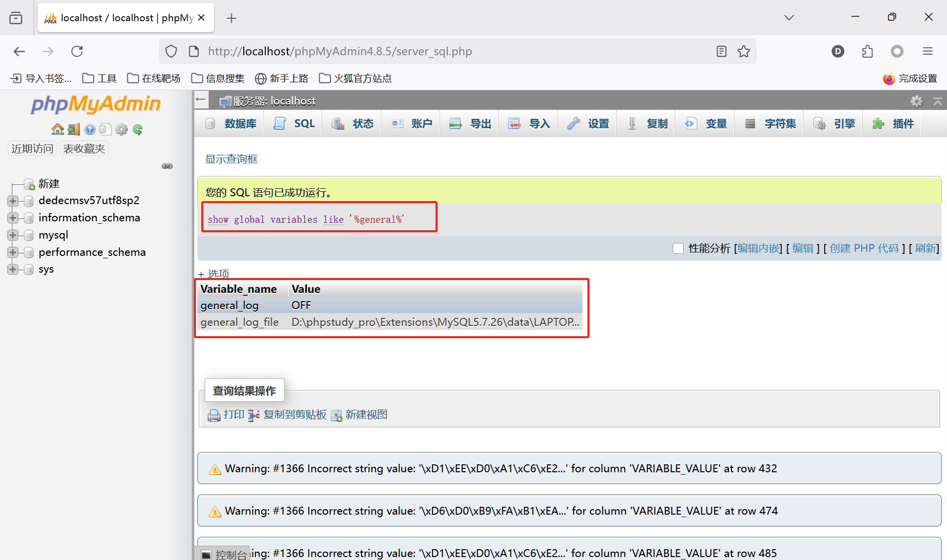This screenshot has width=947, height=560.
Task: Reload navigation panel green refresh icon
Action: pos(138,129)
